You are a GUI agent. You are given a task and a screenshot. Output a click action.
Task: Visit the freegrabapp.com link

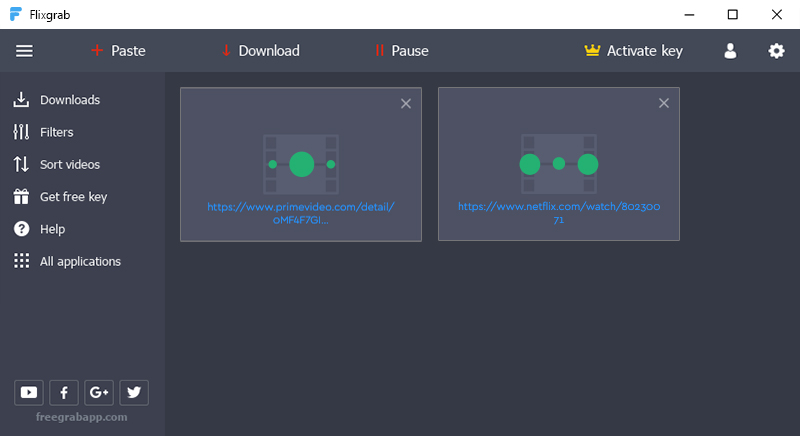(x=82, y=417)
